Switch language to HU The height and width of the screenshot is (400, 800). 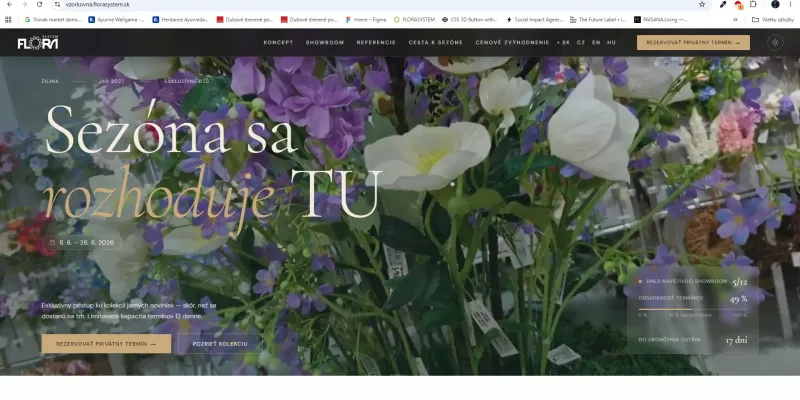tap(611, 43)
